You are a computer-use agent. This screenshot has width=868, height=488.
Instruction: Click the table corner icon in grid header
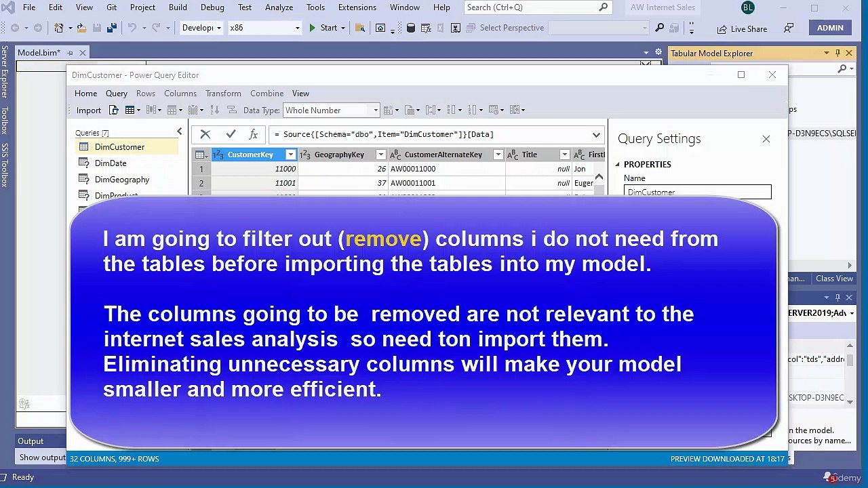click(x=201, y=155)
